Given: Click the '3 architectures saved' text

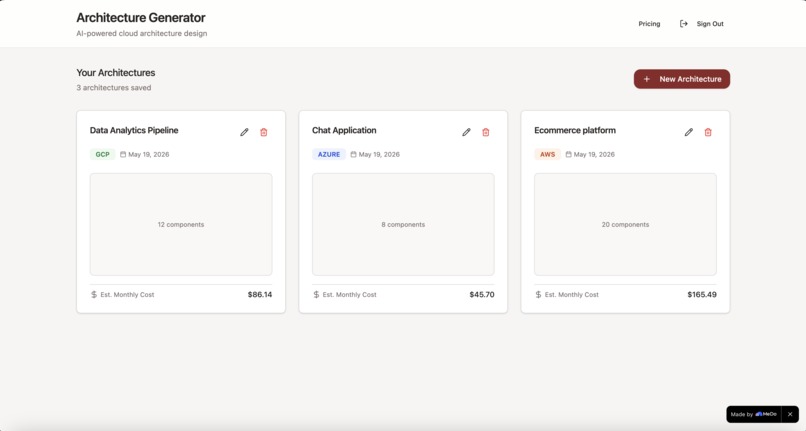Looking at the screenshot, I should (x=114, y=88).
